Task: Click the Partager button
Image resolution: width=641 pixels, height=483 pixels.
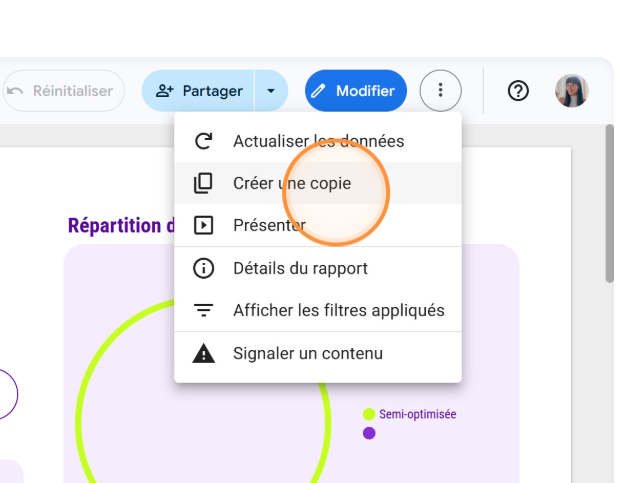Action: click(x=199, y=91)
